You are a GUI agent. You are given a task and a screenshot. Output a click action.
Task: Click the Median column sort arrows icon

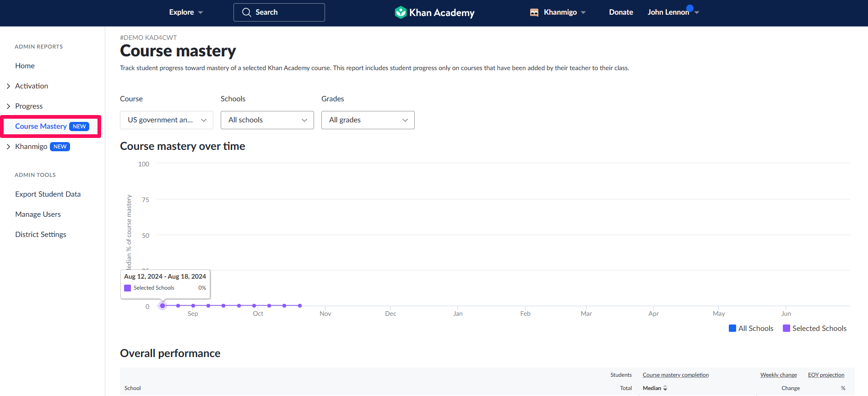tap(665, 388)
